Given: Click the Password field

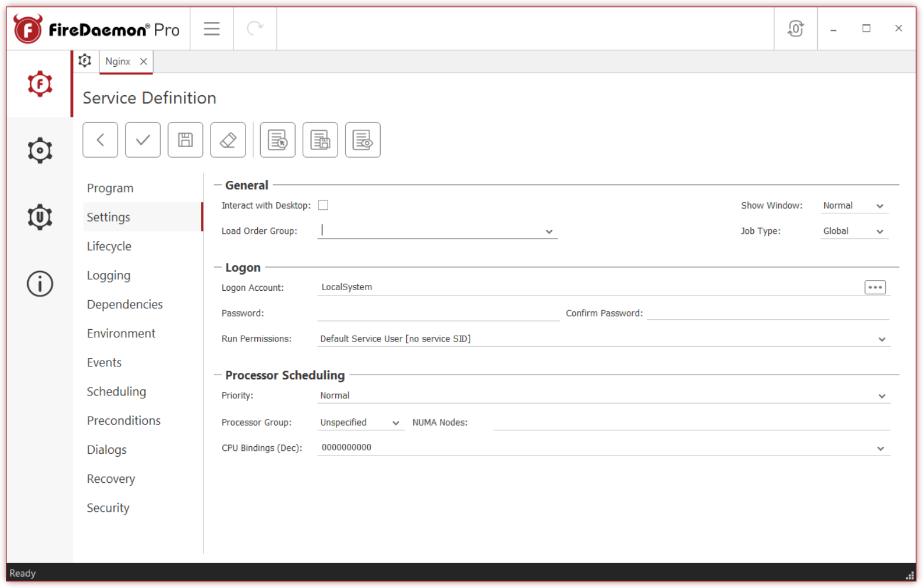Looking at the screenshot, I should pos(439,313).
